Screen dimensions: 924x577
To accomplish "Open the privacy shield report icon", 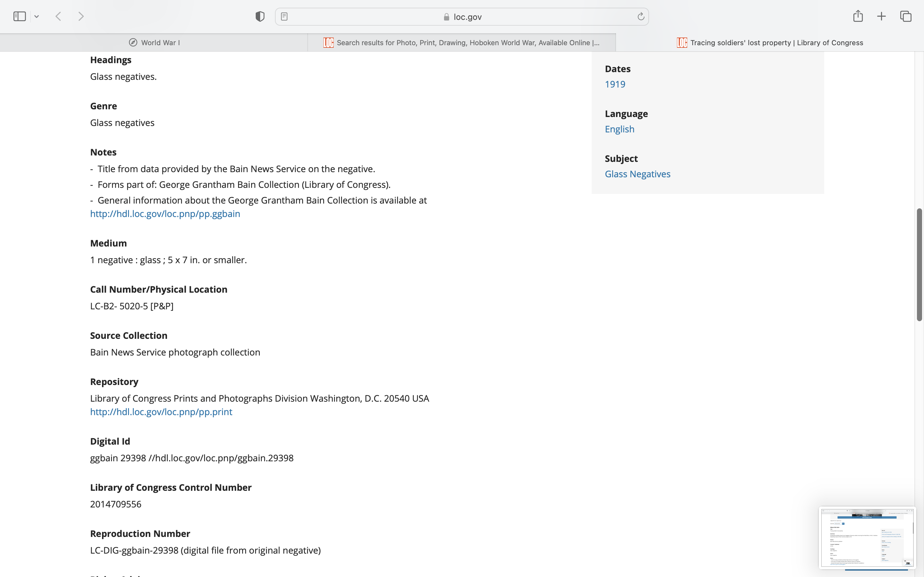I will pyautogui.click(x=260, y=16).
